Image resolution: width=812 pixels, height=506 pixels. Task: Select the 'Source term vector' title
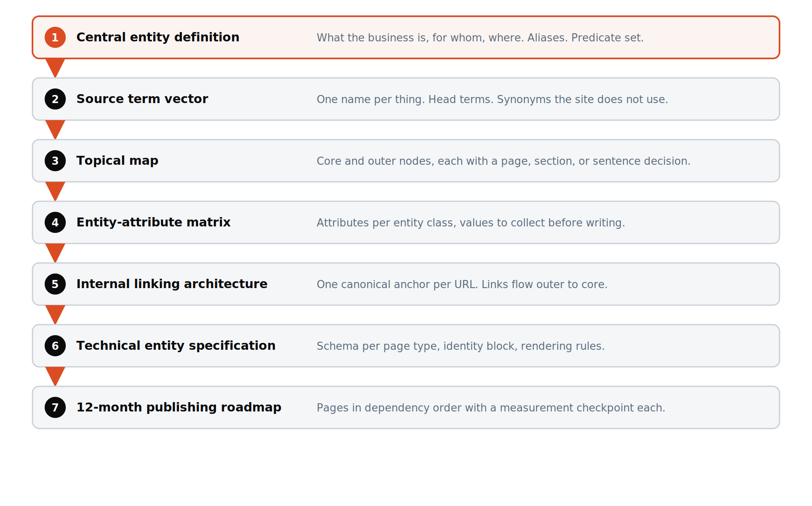(x=142, y=99)
